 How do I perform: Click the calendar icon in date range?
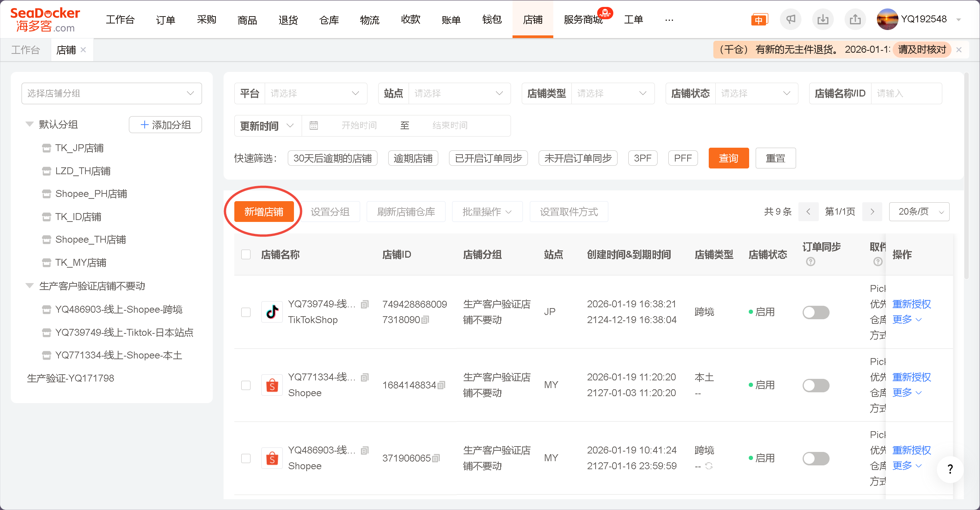[x=314, y=125]
